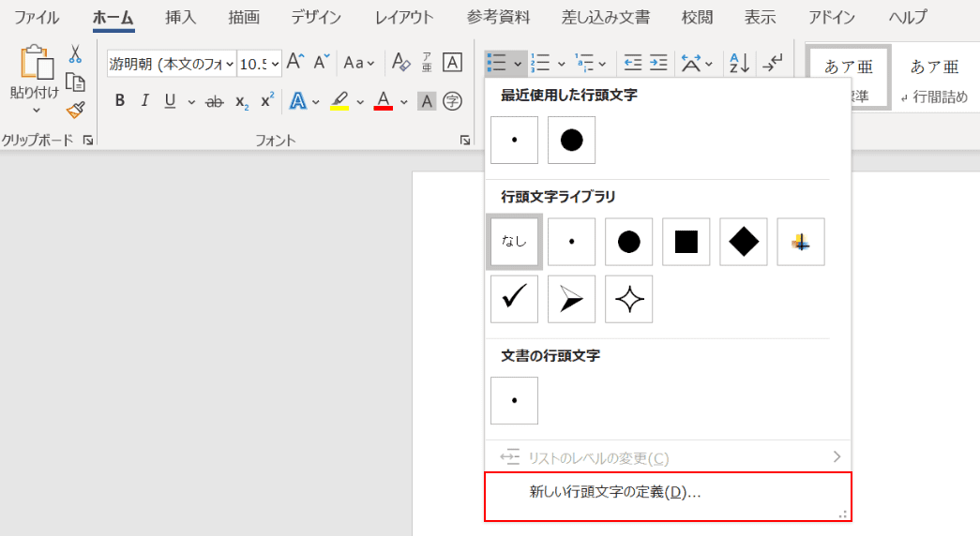Click the Paste clipboard icon
This screenshot has width=980, height=536.
(x=37, y=63)
